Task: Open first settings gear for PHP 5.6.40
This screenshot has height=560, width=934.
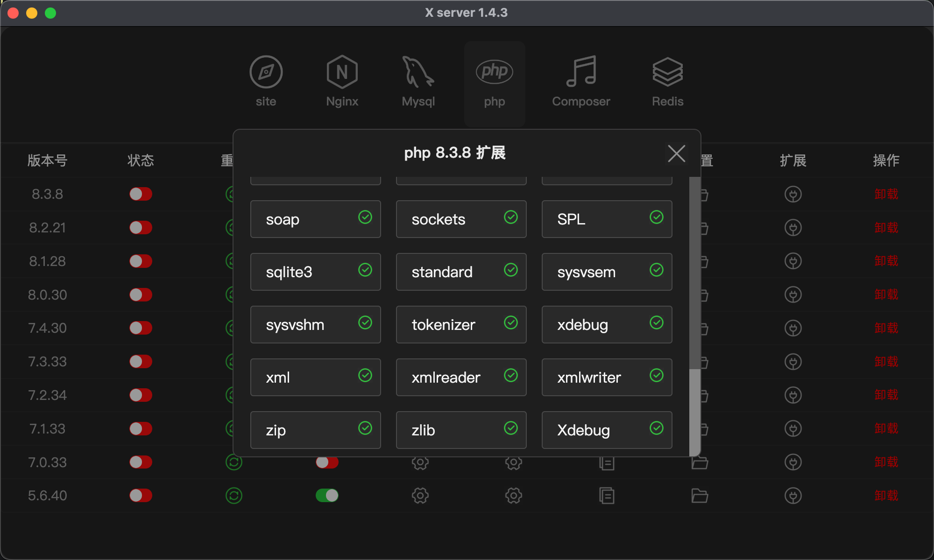Action: coord(420,496)
